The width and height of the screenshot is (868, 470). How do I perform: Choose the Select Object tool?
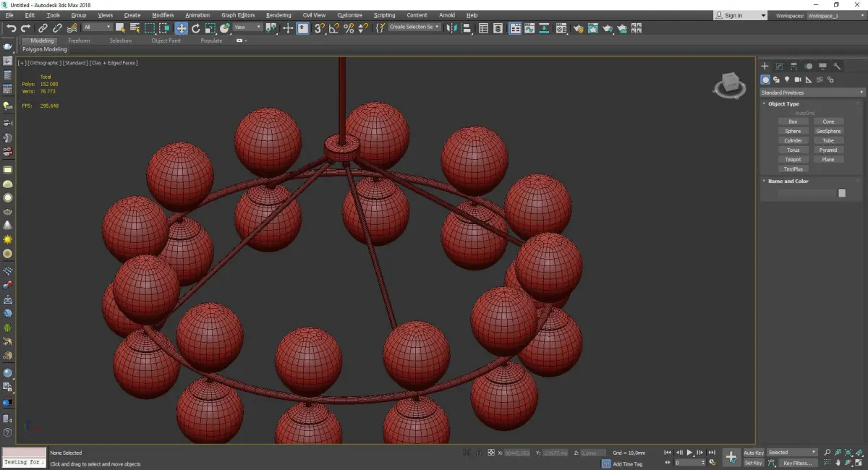coord(120,28)
